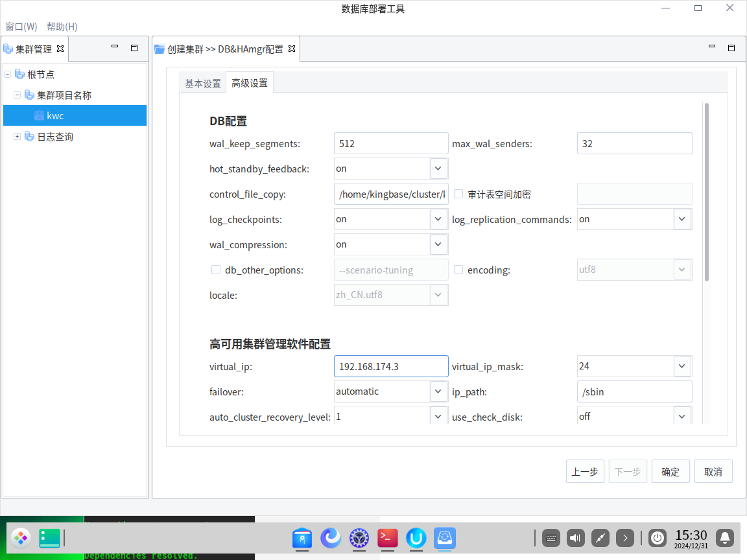Open the on-screen keyboard tray icon
The width and height of the screenshot is (747, 560).
pyautogui.click(x=551, y=537)
